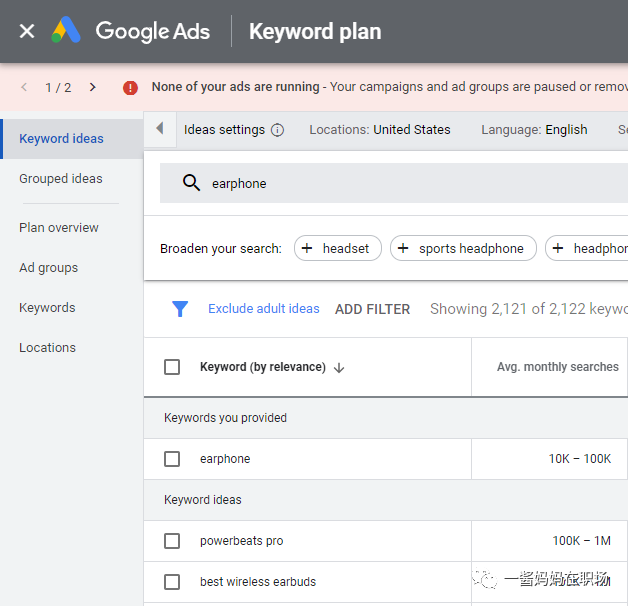Change the Language: English setting
Screen dimensions: 628x606
tap(534, 130)
